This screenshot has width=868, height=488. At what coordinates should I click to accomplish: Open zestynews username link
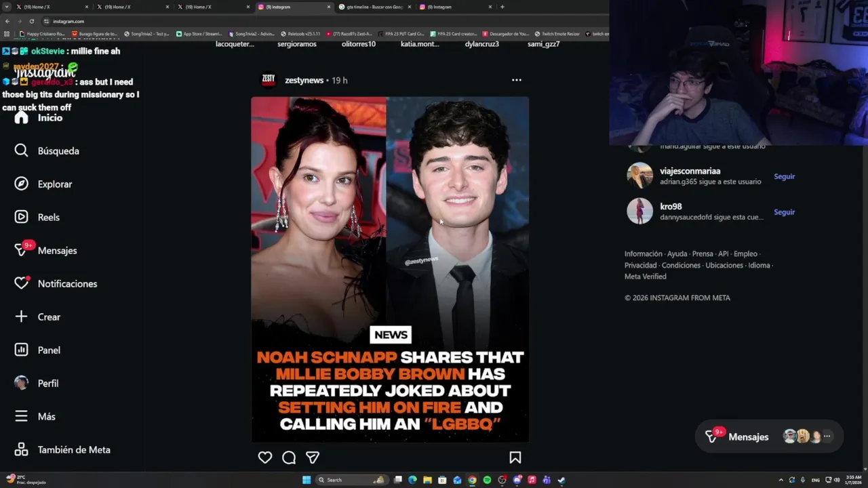click(x=304, y=80)
